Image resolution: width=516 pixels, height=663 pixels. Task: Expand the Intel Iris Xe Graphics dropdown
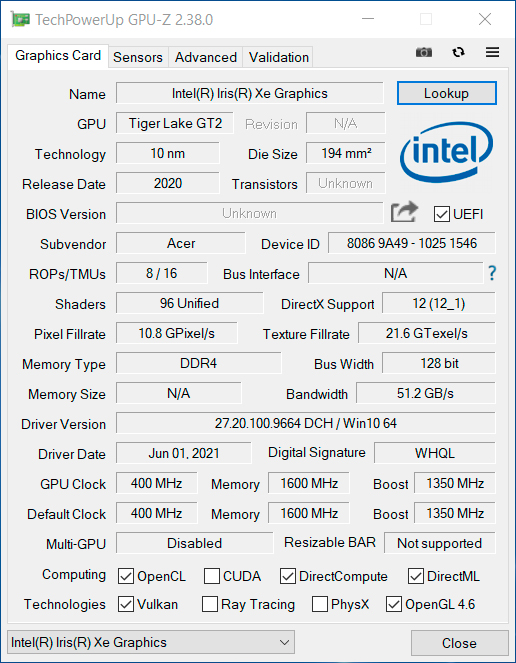(x=151, y=642)
